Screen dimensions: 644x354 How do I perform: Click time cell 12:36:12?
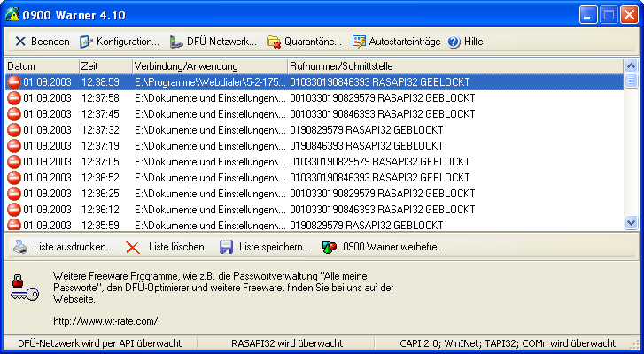point(101,209)
